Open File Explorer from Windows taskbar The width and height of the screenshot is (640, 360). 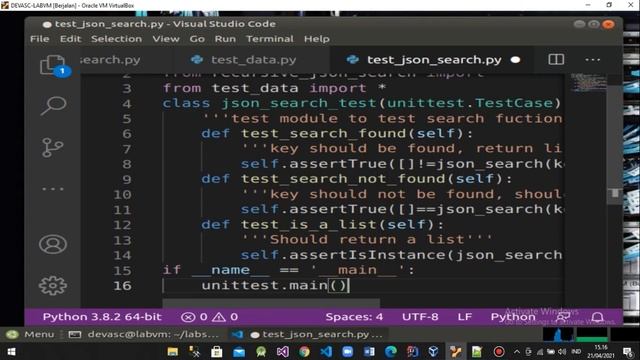click(173, 351)
